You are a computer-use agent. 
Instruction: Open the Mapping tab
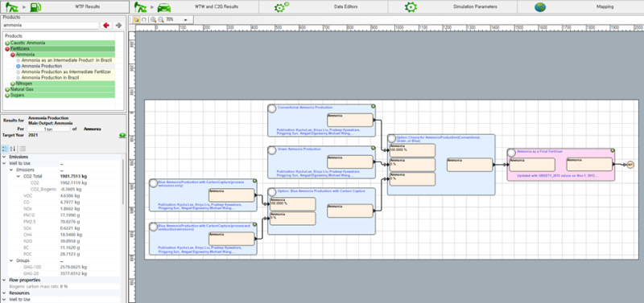point(580,6)
